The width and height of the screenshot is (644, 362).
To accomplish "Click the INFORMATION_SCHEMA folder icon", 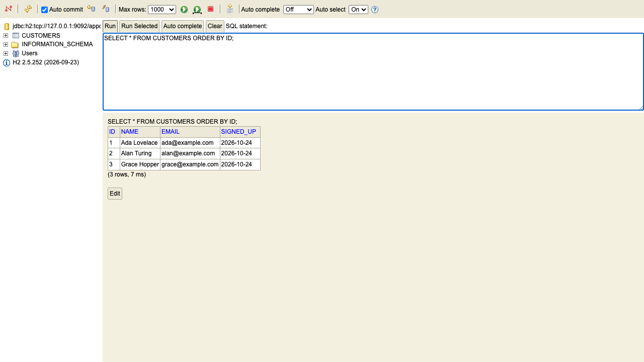I will 15,45.
